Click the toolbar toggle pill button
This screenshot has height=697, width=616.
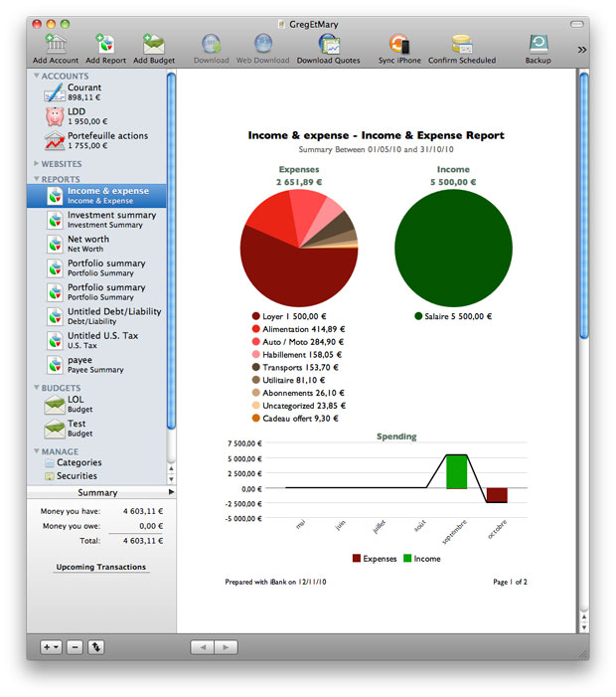point(577,24)
